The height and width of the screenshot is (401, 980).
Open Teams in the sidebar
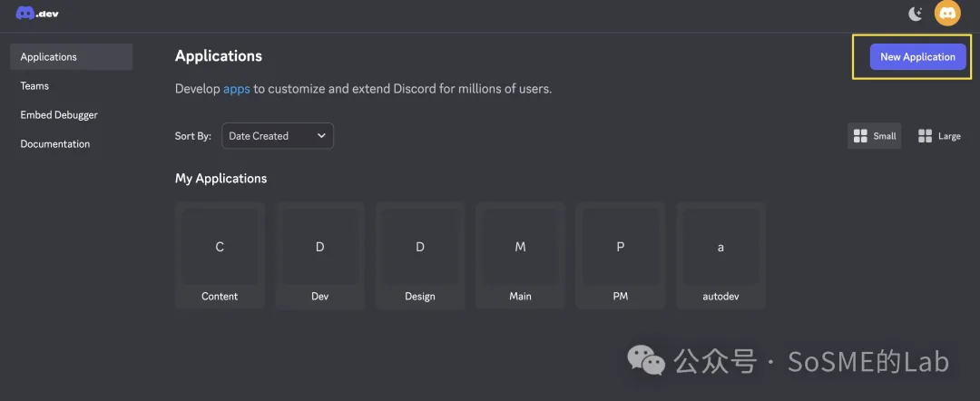(x=35, y=86)
